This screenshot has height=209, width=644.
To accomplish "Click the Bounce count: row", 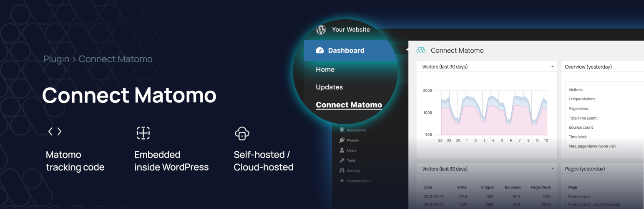I will pyautogui.click(x=581, y=127).
